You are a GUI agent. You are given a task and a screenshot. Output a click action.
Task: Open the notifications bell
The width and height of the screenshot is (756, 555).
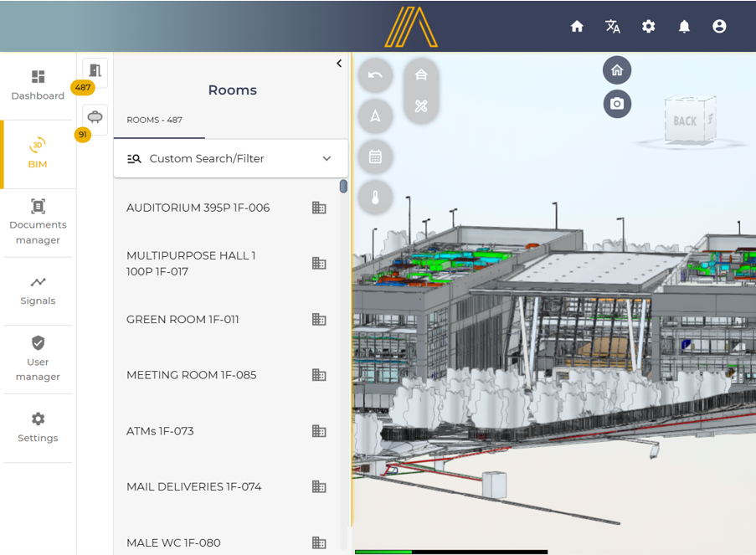point(684,27)
